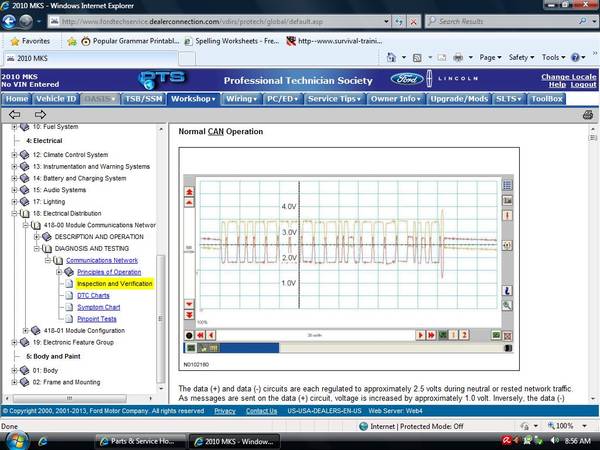The height and width of the screenshot is (450, 600).
Task: Expand 13: Instrumentation and Warning Systems
Action: coord(14,166)
